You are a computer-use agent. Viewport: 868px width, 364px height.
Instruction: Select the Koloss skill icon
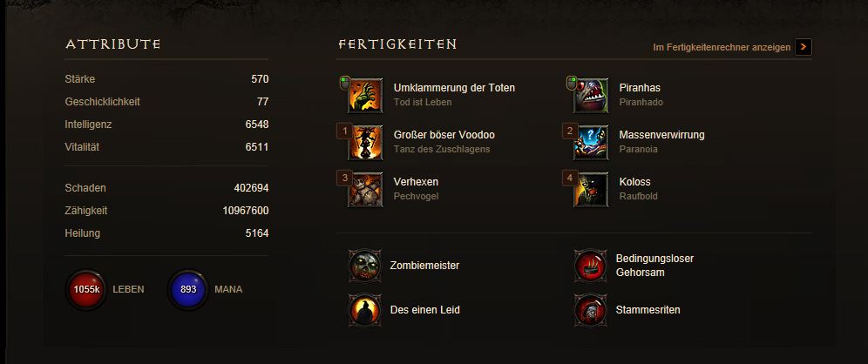591,190
